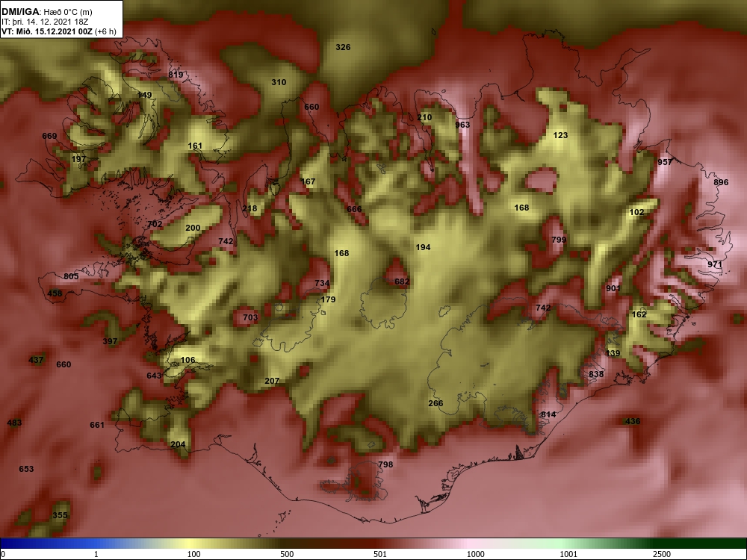747x560 pixels.
Task: Select the colorbar tick label 1001
Action: [568, 554]
